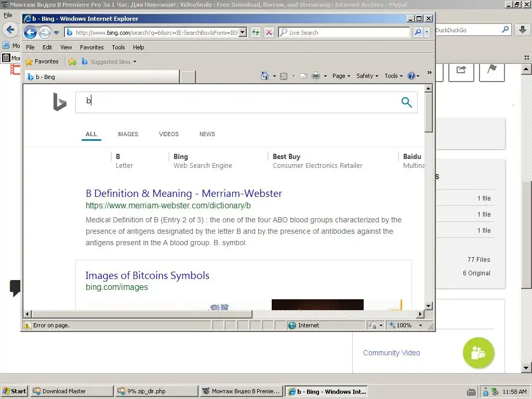Click the IE horizontal scrollbar right arrow
Viewport: 532px width, 399px height.
420,314
